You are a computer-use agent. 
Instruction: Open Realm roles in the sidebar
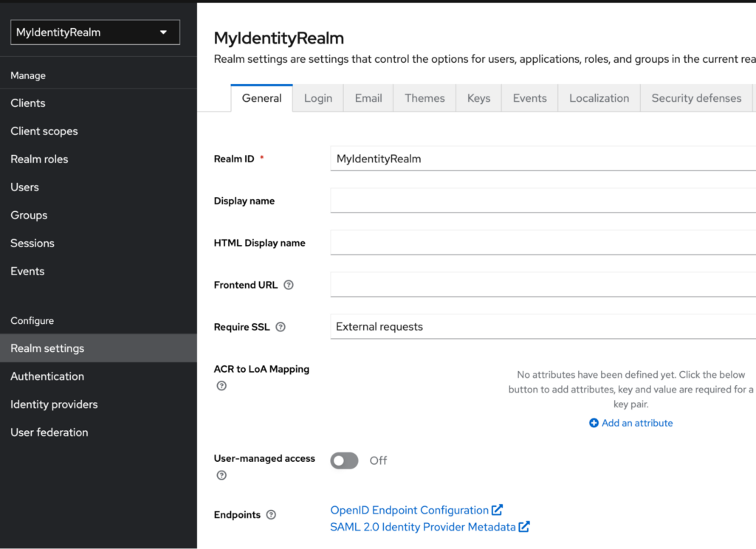[x=98, y=159]
